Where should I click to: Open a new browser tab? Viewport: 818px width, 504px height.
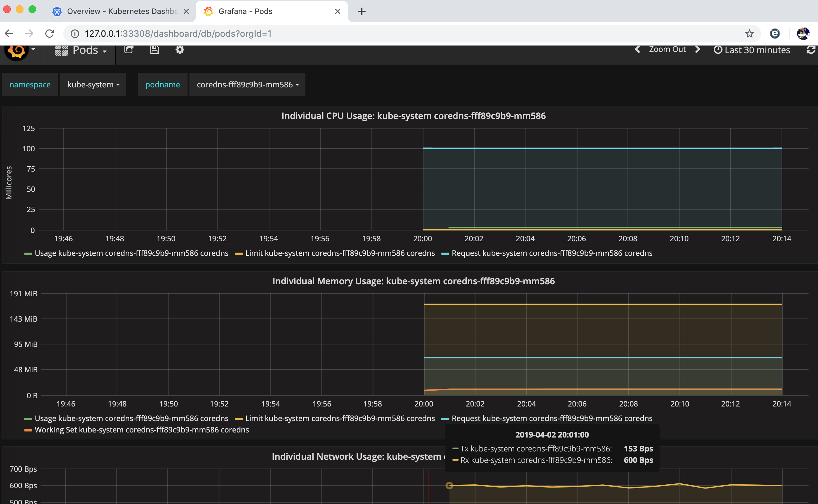click(361, 11)
